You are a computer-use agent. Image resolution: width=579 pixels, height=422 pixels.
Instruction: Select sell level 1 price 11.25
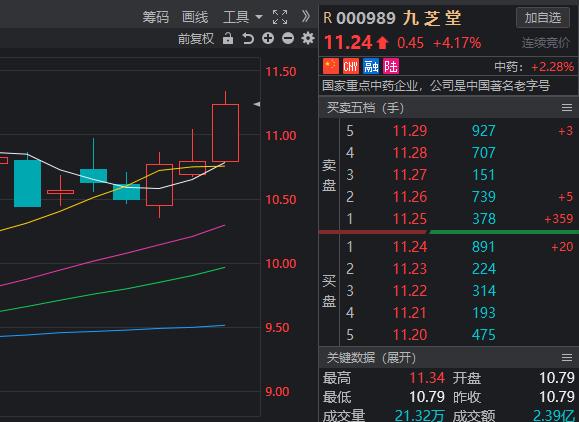tap(410, 219)
